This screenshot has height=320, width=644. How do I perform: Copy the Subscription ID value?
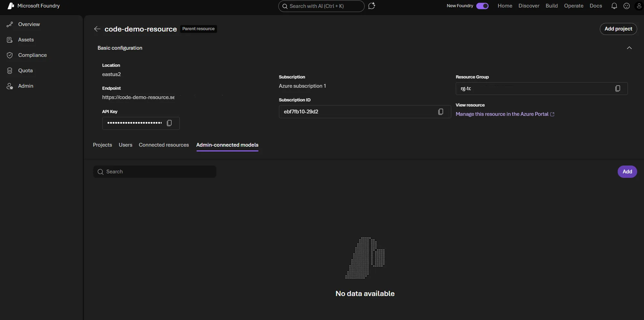(441, 112)
